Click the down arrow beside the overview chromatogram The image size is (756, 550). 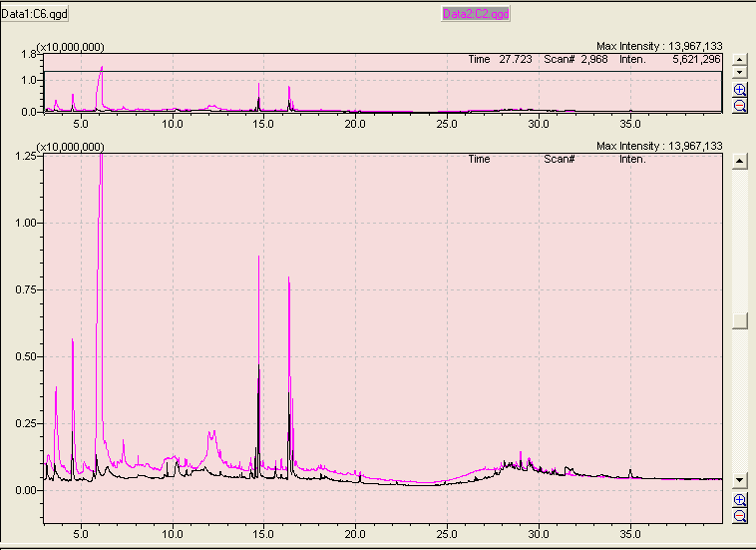point(740,73)
